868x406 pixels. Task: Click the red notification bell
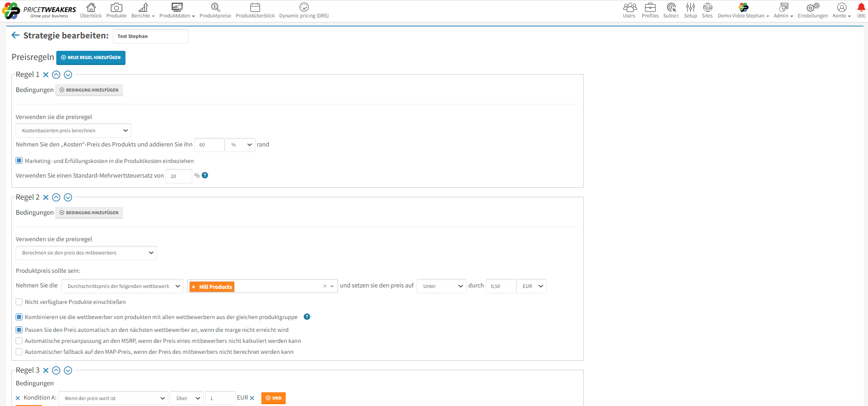point(861,8)
